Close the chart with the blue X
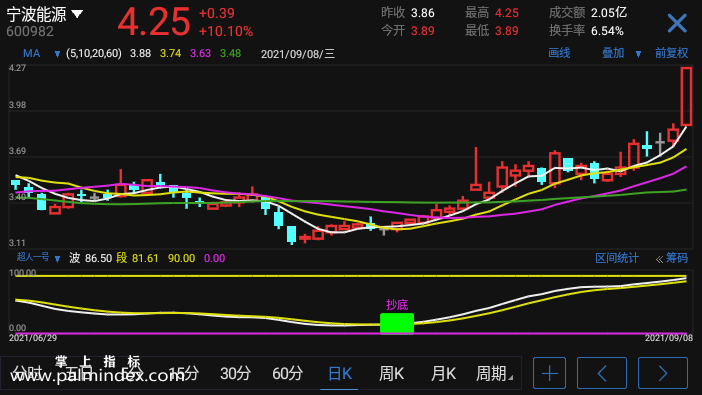702x395 pixels. 677,23
